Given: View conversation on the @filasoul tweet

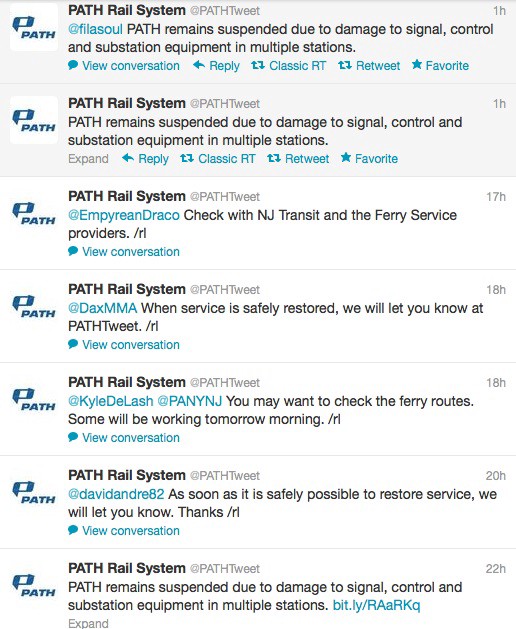Looking at the screenshot, I should pyautogui.click(x=124, y=65).
